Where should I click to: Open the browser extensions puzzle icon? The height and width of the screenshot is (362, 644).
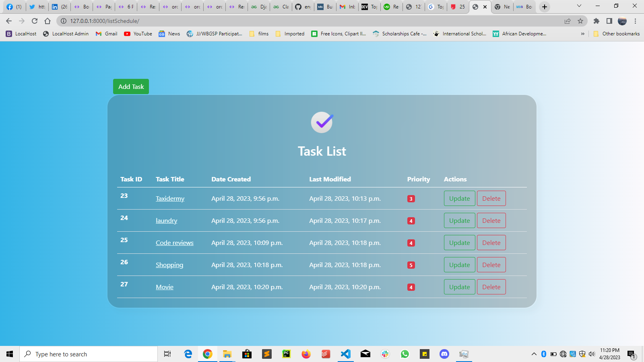pyautogui.click(x=597, y=21)
